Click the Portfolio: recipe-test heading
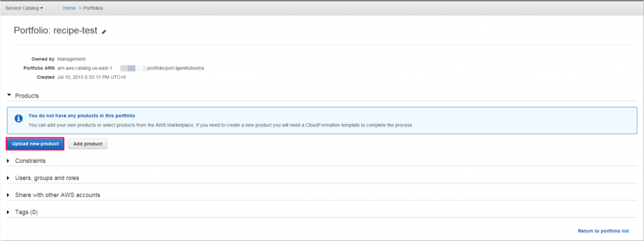The height and width of the screenshot is (241, 644). click(x=55, y=31)
